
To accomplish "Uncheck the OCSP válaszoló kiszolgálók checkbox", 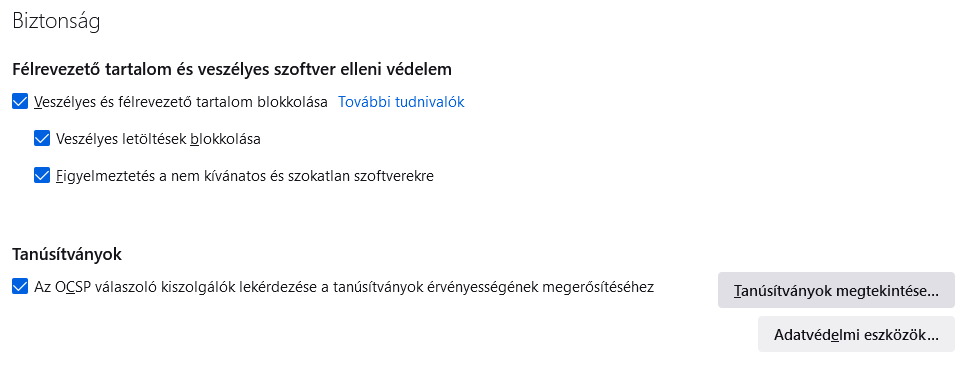I will pyautogui.click(x=20, y=286).
